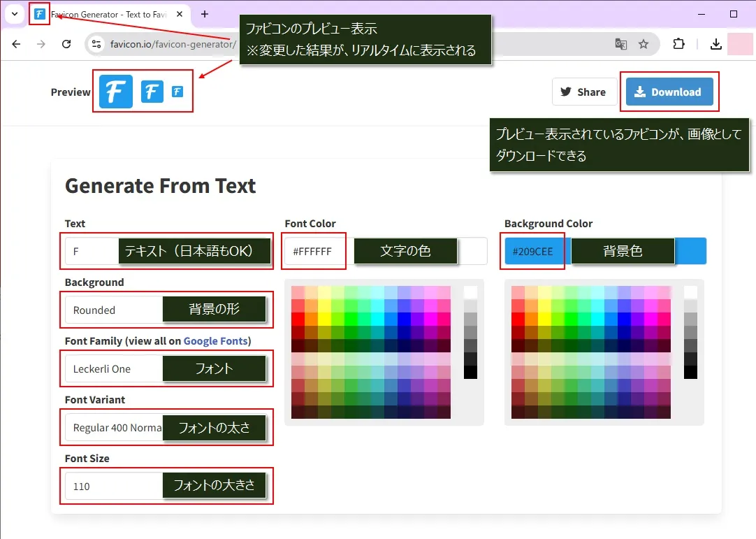Pick white swatch in Font Color palette
Viewport: 756px width, 539px height.
[x=470, y=292]
